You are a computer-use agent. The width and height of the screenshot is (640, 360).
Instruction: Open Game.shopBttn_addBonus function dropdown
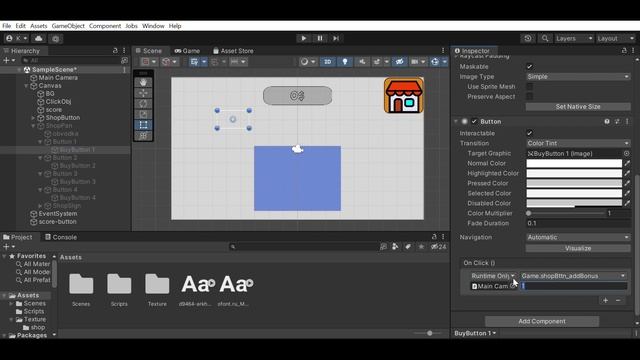click(x=573, y=276)
